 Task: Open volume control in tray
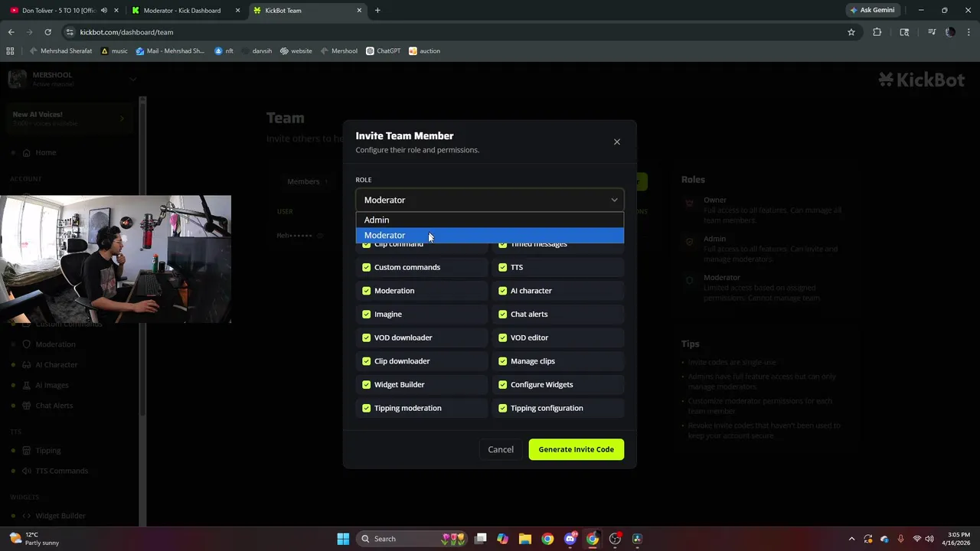[x=930, y=539]
